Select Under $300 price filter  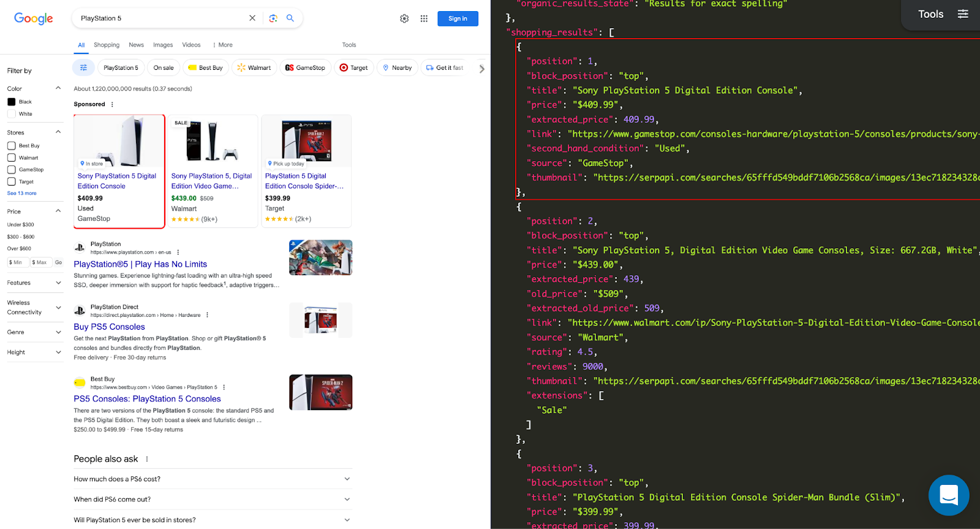pyautogui.click(x=21, y=224)
